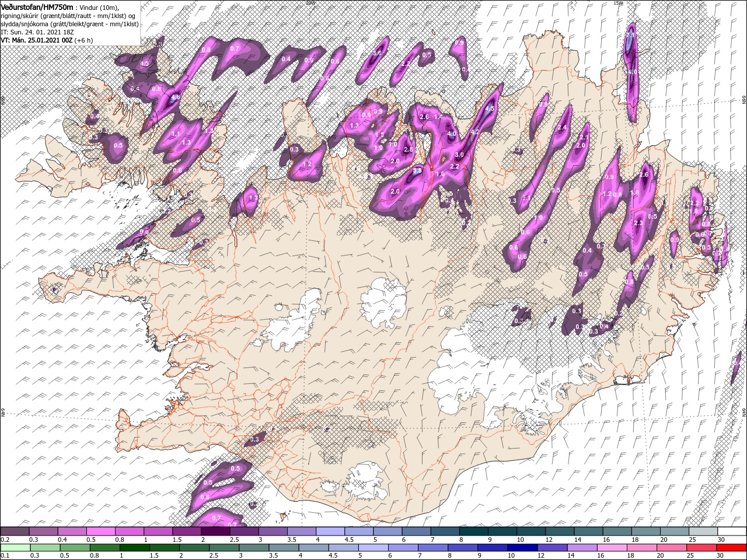Viewport: 747px width, 560px height.
Task: Click the 20W longitude label
Action: (309, 3)
